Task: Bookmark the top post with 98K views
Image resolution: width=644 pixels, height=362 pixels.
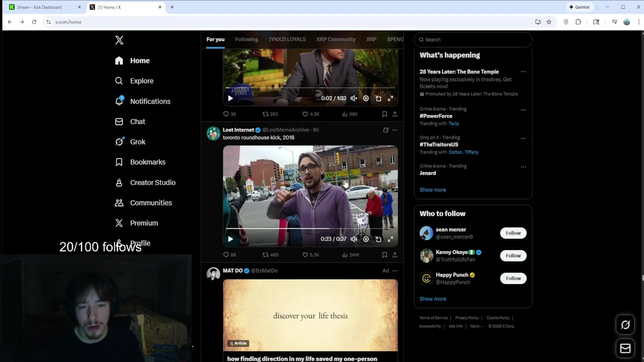Action: click(x=384, y=114)
